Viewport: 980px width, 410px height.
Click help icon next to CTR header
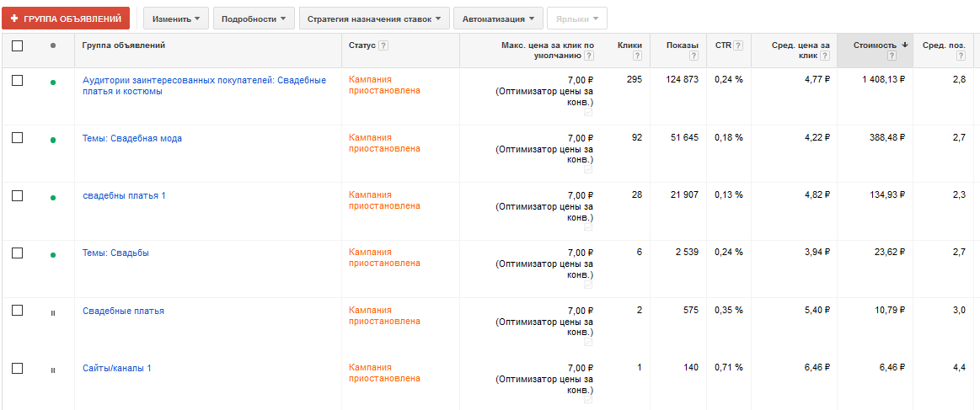(738, 45)
